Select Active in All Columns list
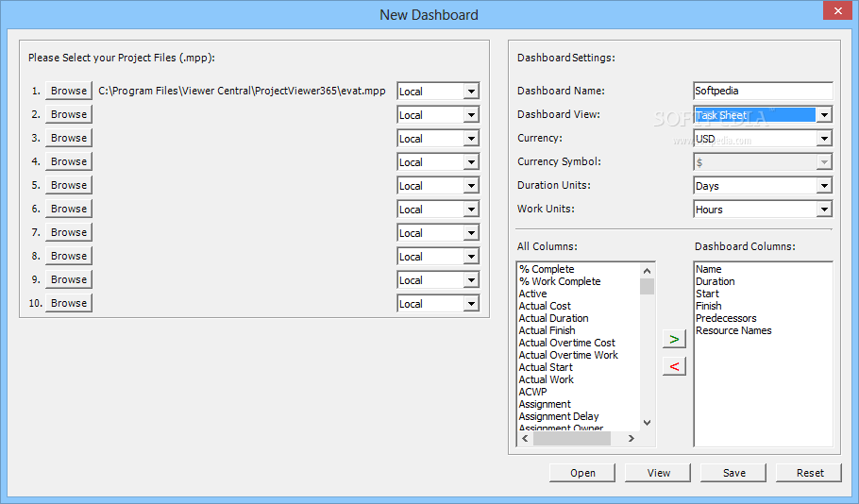The width and height of the screenshot is (859, 504). (532, 294)
